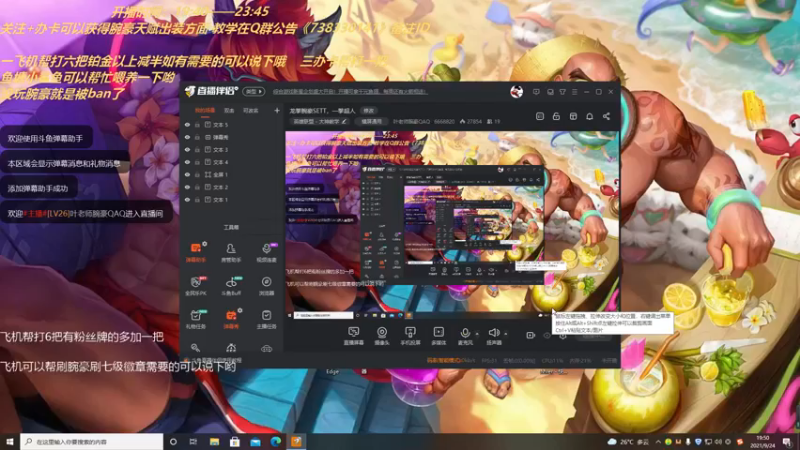This screenshot has height=450, width=800.
Task: Open the 礼物任务 tool
Action: pyautogui.click(x=195, y=319)
